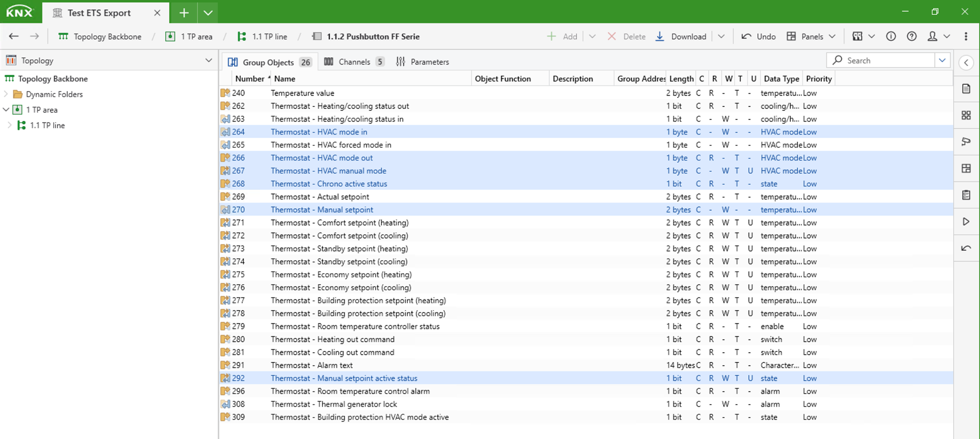Screen dimensions: 980x439
Task: Click the Add button
Action: (x=562, y=36)
